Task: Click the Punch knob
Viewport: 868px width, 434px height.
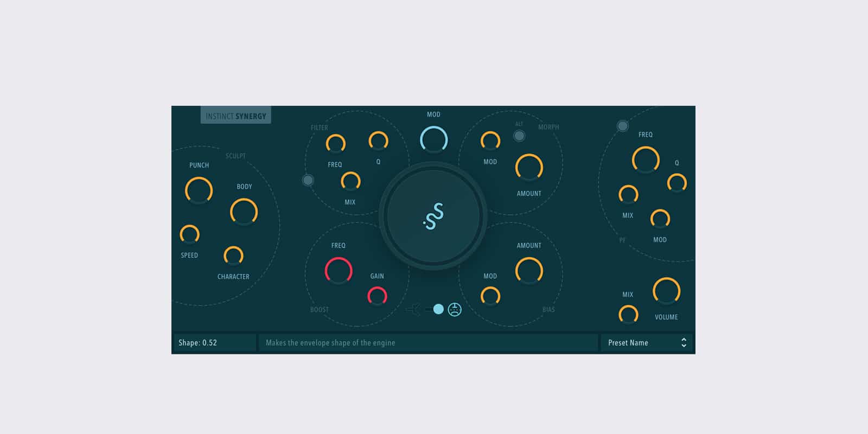Action: pyautogui.click(x=199, y=190)
